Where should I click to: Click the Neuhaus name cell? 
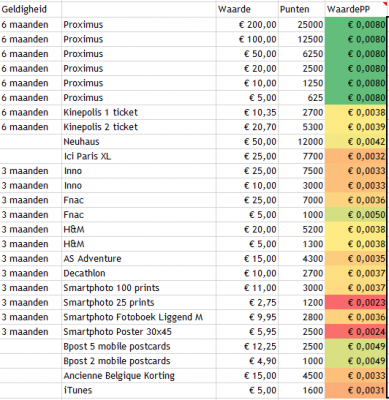139,142
